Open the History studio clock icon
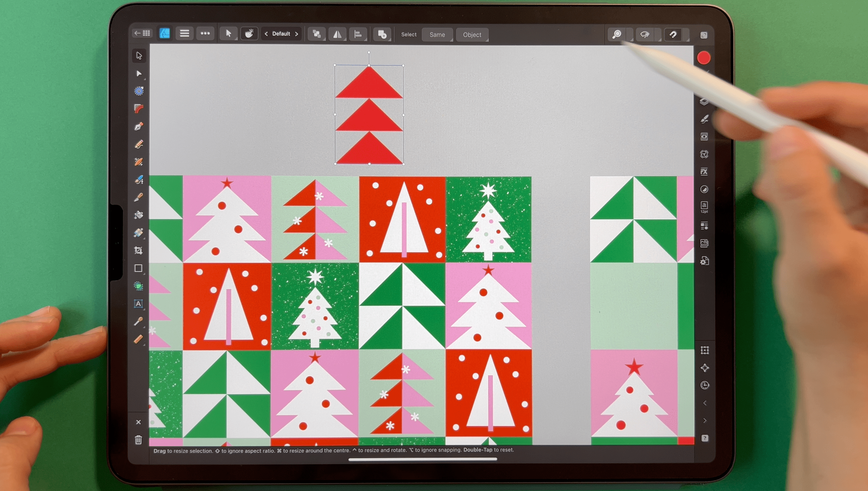Viewport: 868px width, 491px height. (704, 385)
